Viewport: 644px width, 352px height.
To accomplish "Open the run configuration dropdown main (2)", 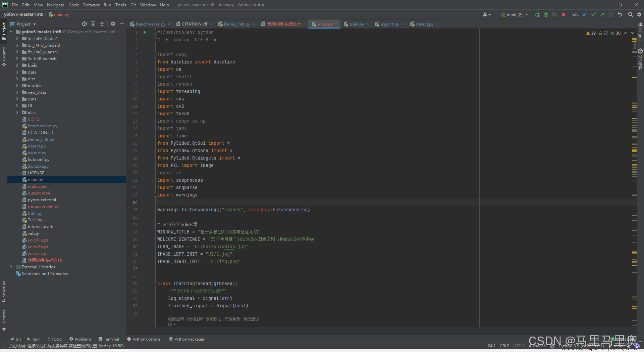I will (514, 14).
